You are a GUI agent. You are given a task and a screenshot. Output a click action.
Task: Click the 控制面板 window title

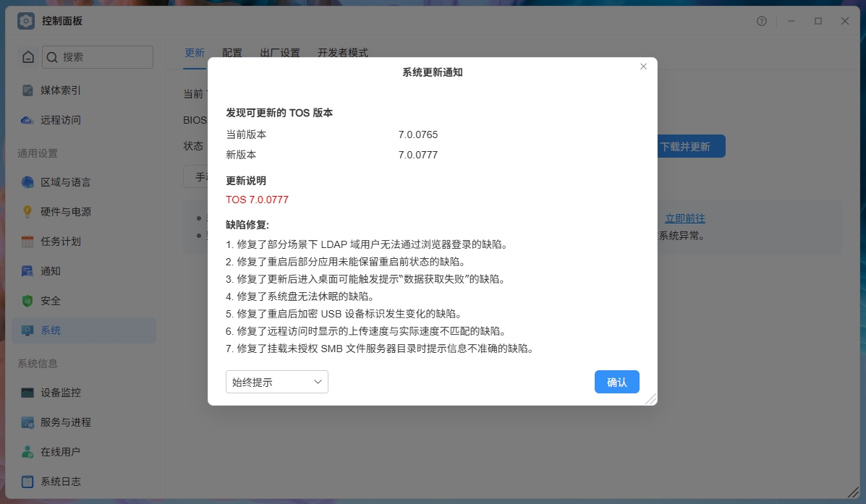[x=62, y=21]
